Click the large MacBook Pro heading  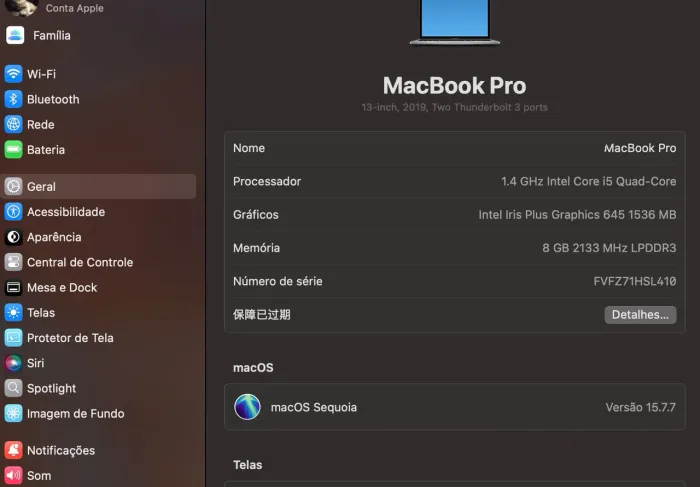tap(454, 85)
